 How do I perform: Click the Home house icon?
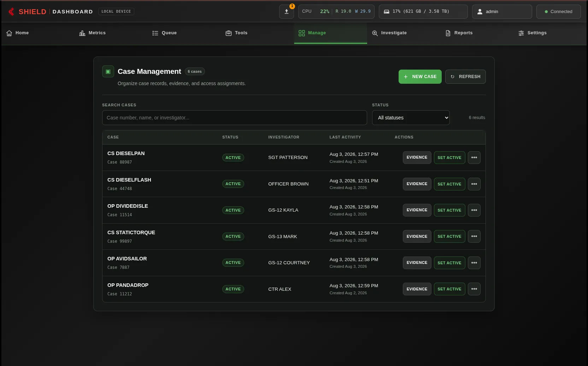coord(9,33)
